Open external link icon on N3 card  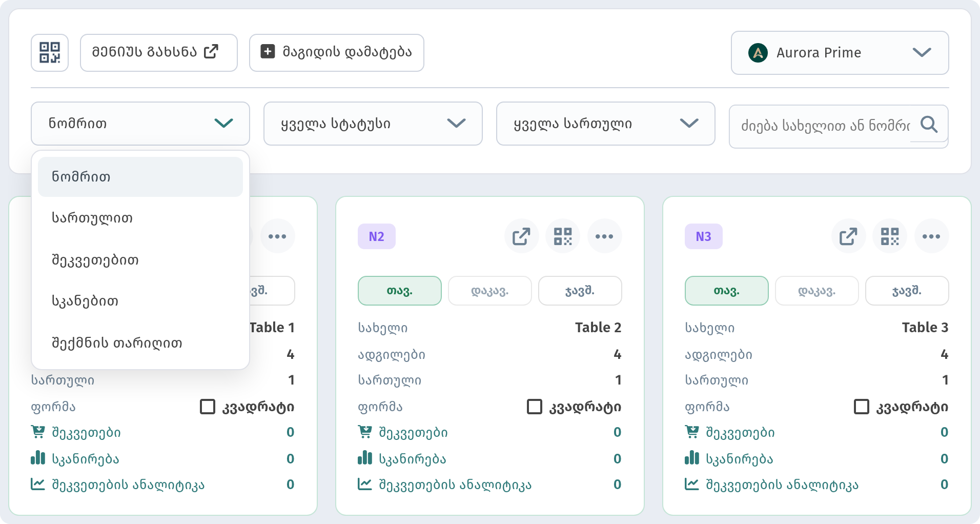[848, 236]
